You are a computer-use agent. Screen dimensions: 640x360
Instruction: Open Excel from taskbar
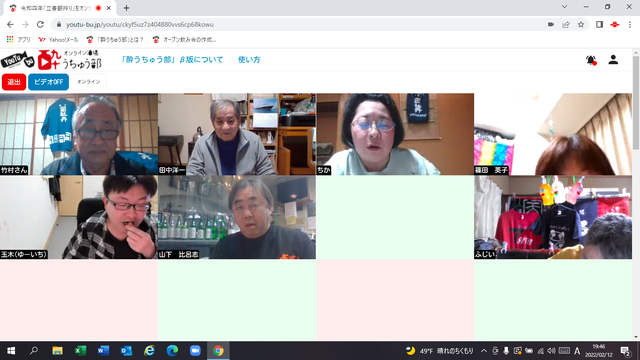click(x=80, y=351)
